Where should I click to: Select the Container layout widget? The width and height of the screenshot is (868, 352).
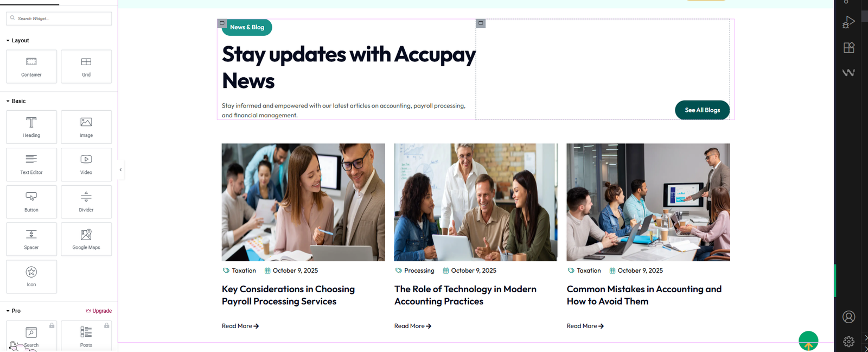[x=31, y=67]
